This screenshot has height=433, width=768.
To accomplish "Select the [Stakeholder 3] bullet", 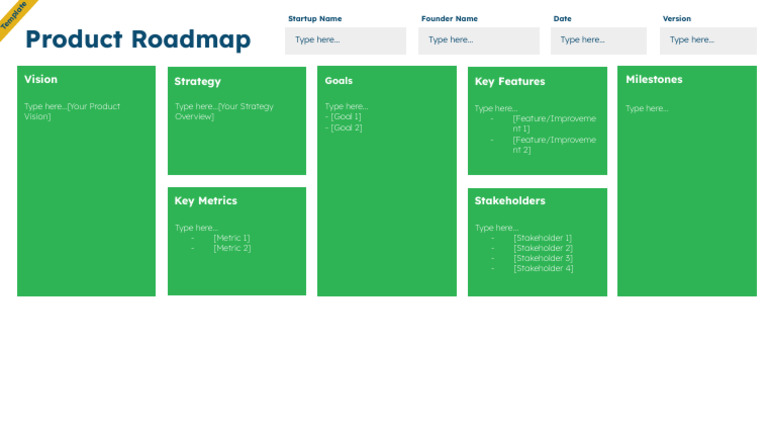I will 543,258.
